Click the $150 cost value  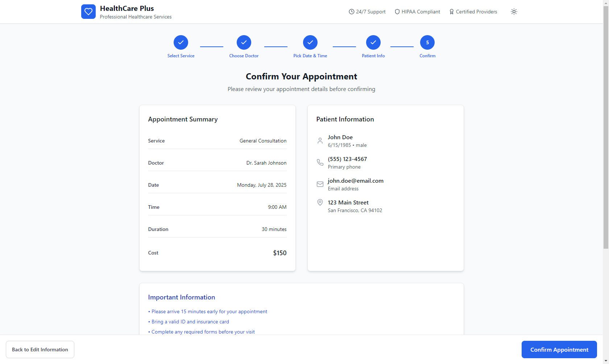(x=280, y=253)
